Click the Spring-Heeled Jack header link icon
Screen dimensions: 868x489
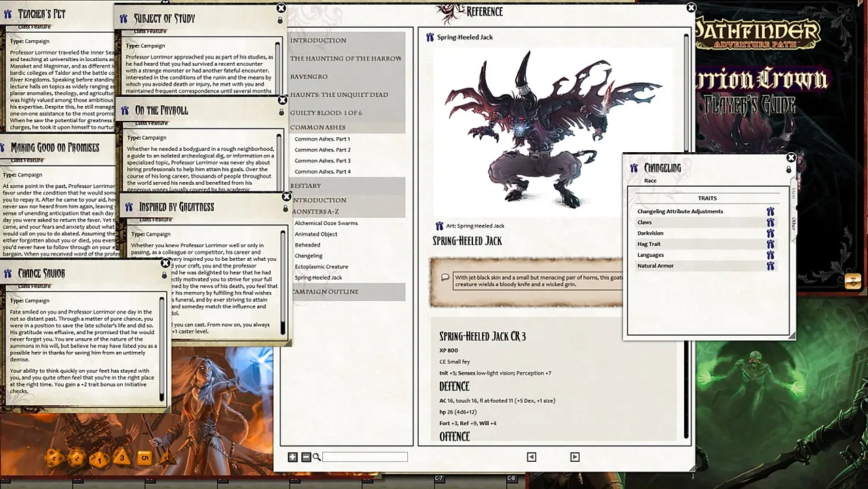tap(430, 37)
